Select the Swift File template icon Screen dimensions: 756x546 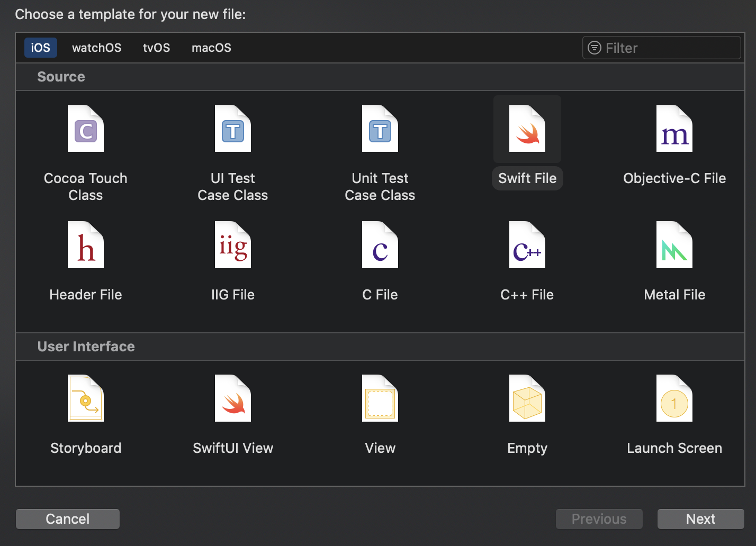[x=527, y=129]
